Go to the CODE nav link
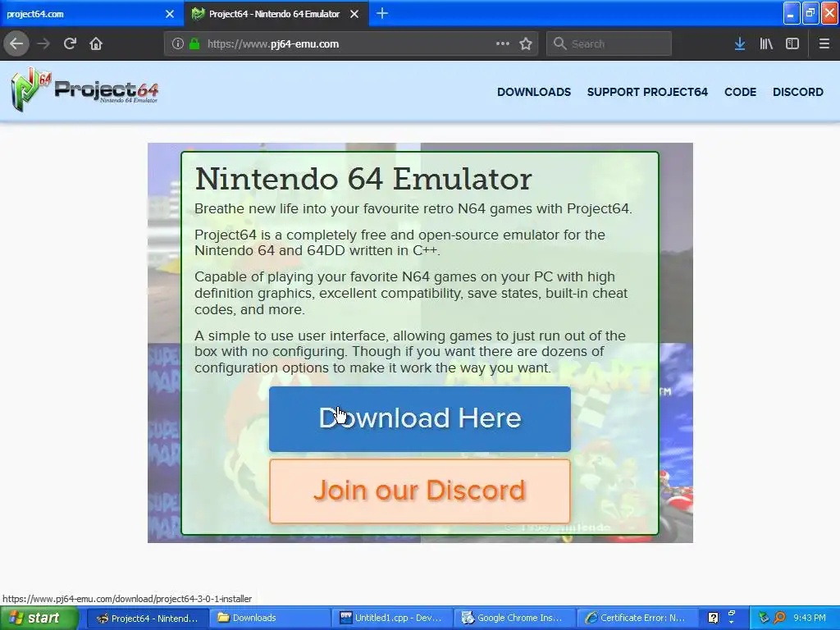The height and width of the screenshot is (630, 840). pos(740,92)
